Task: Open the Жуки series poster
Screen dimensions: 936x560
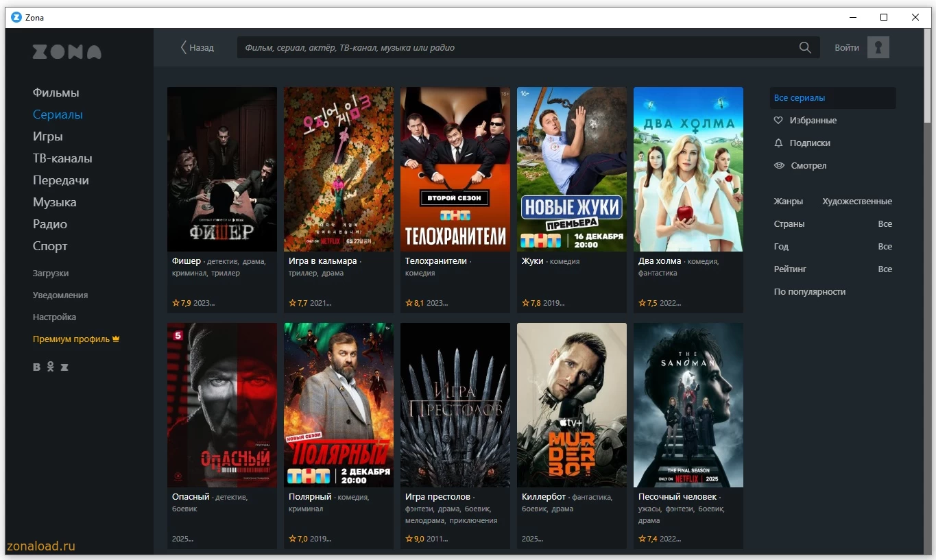Action: coord(572,169)
